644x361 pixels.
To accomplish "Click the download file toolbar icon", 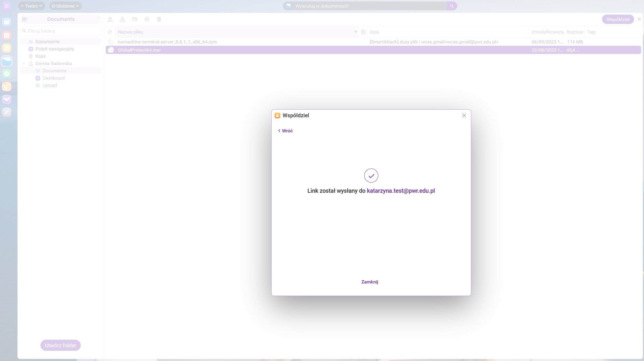I will pos(122,19).
